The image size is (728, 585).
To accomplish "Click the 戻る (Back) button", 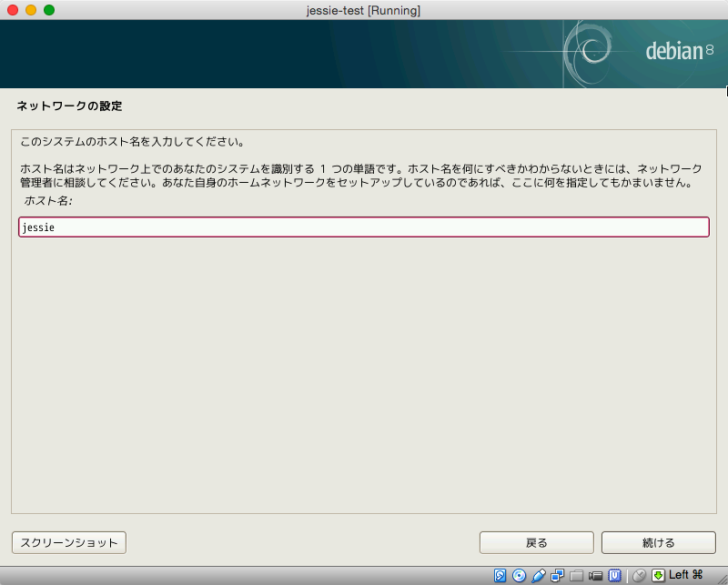I will [x=537, y=542].
